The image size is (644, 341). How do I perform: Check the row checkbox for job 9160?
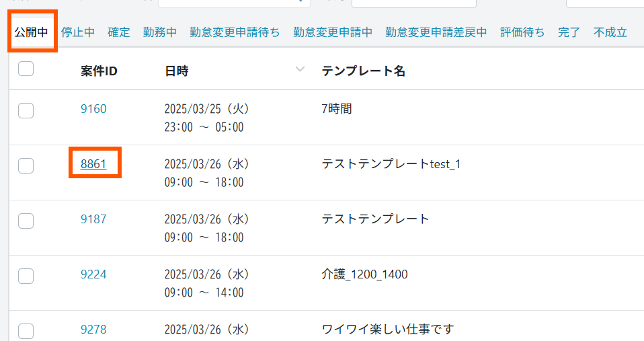(26, 111)
